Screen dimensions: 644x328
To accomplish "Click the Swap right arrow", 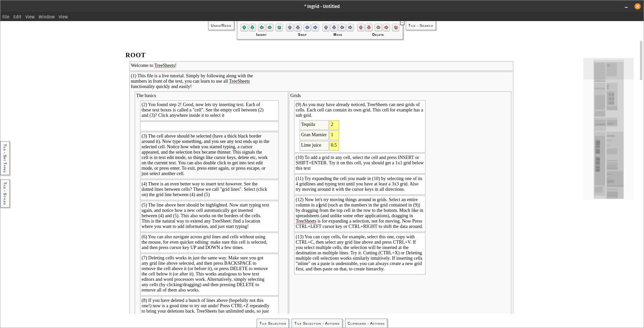I will 315,27.
